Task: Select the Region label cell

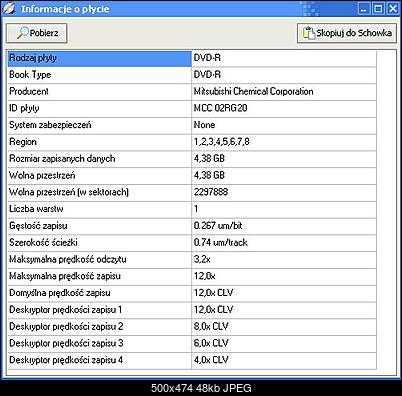Action: point(100,142)
